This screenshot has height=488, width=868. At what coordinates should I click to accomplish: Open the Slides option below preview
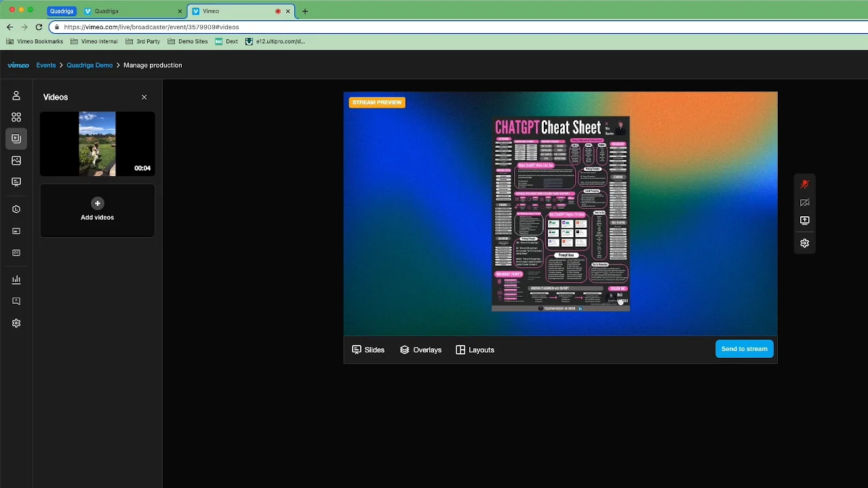tap(368, 350)
